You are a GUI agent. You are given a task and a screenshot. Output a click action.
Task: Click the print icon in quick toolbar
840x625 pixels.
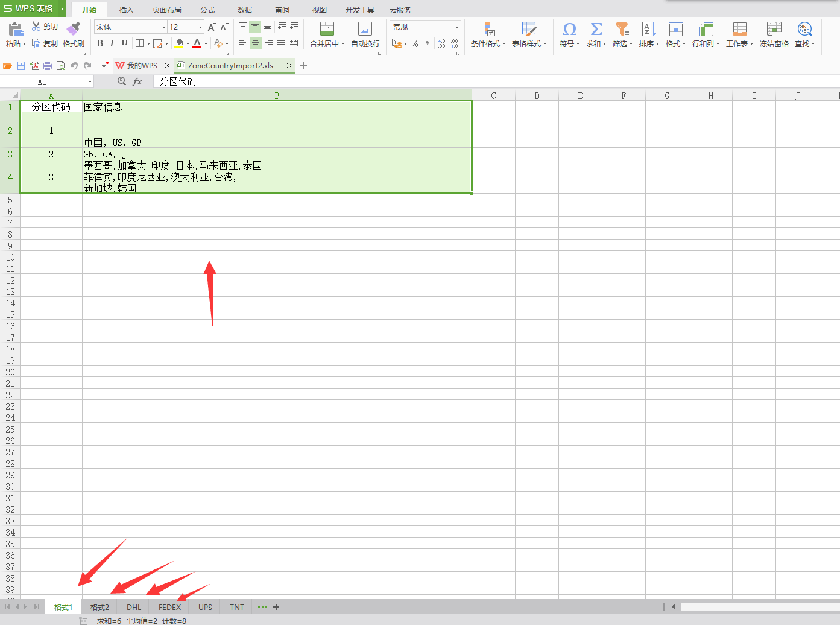(x=48, y=66)
